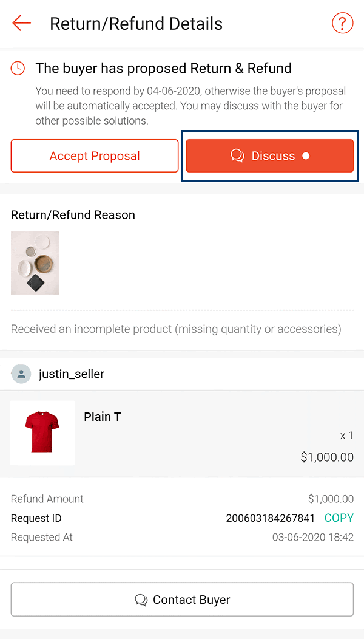The width and height of the screenshot is (364, 639).
Task: Tap the chat icon in Contact Buyer
Action: pos(141,600)
